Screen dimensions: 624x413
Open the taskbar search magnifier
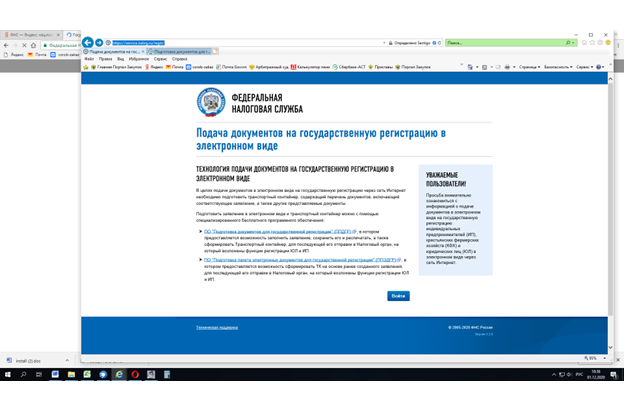(23, 374)
